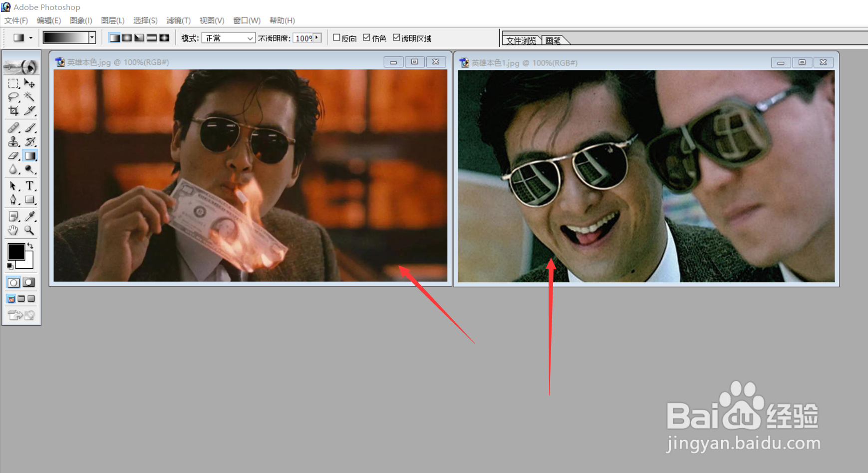The height and width of the screenshot is (473, 868).
Task: Select the Rectangle shape tool
Action: (x=29, y=200)
